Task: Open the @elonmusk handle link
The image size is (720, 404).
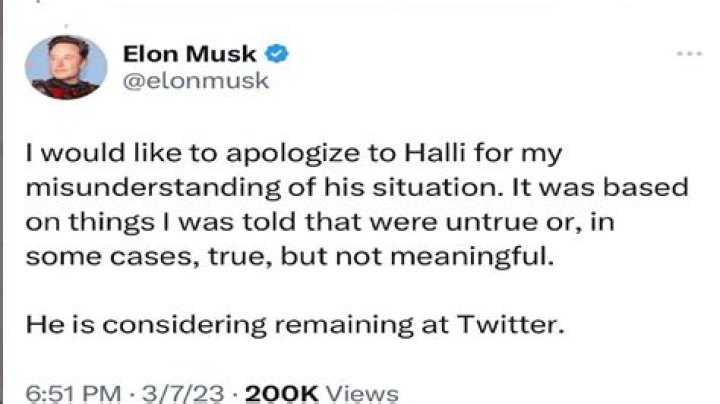Action: click(x=196, y=81)
